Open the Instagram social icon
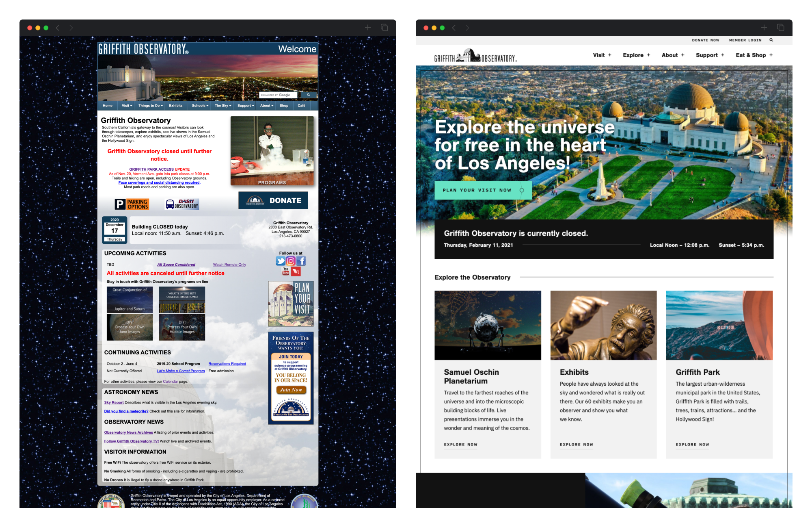 pyautogui.click(x=291, y=261)
